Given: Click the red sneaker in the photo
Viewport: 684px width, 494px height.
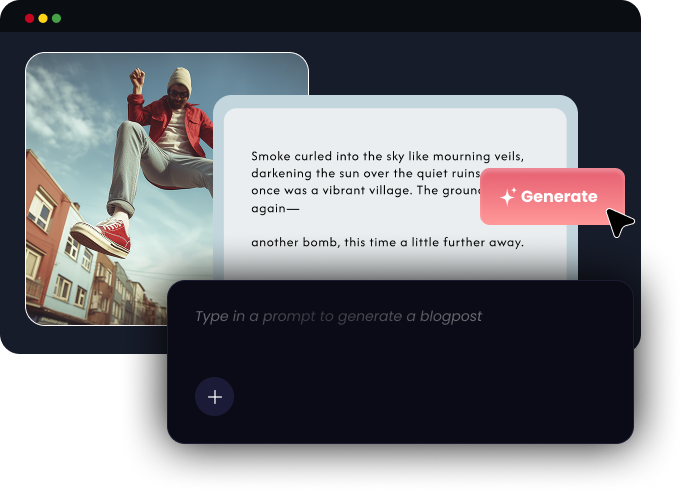Looking at the screenshot, I should pos(101,237).
